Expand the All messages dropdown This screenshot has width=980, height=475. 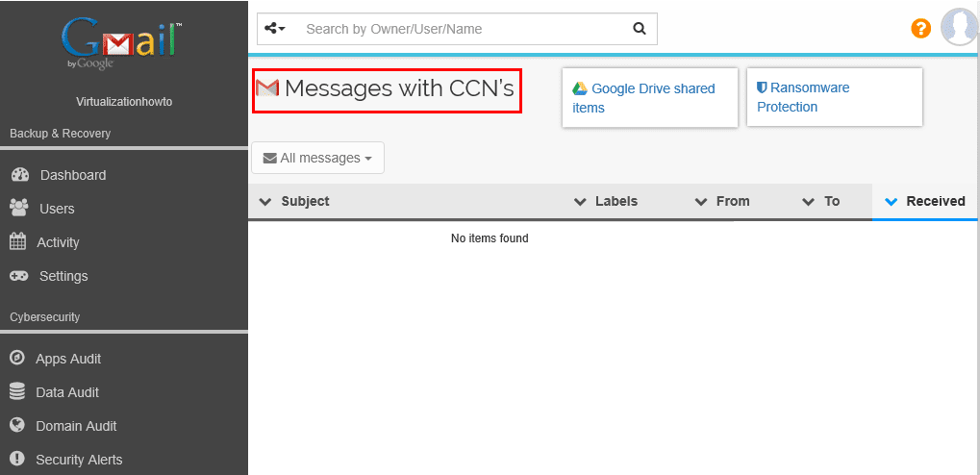point(317,158)
